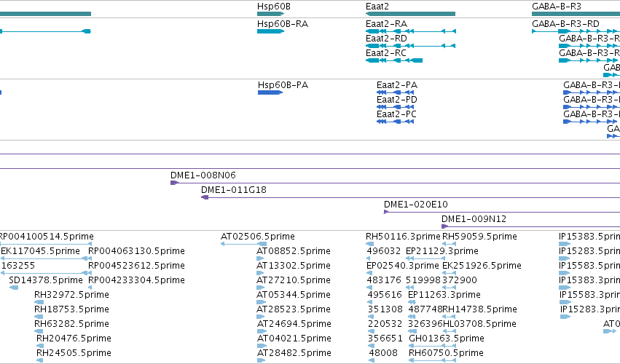Select the Eaat2 gene bar glyph
Screen dimensions: 620x364
click(410, 14)
